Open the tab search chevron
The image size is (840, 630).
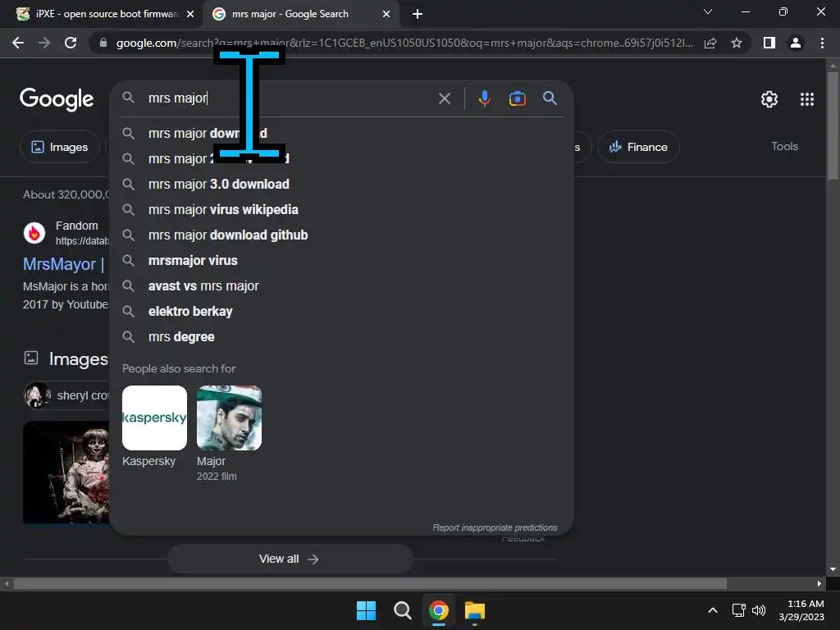coord(708,11)
